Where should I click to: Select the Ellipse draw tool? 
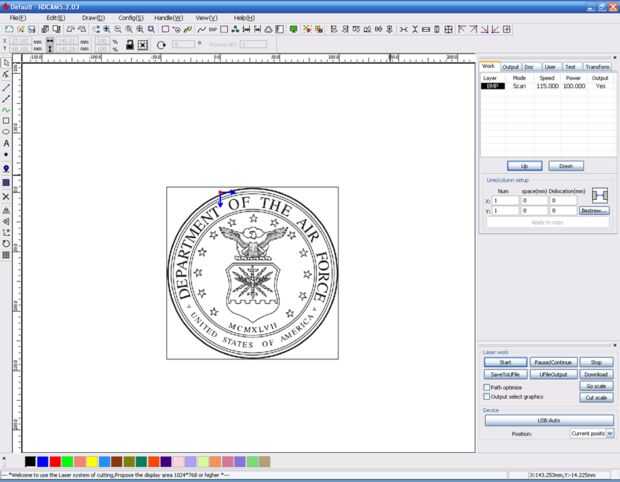(6, 132)
